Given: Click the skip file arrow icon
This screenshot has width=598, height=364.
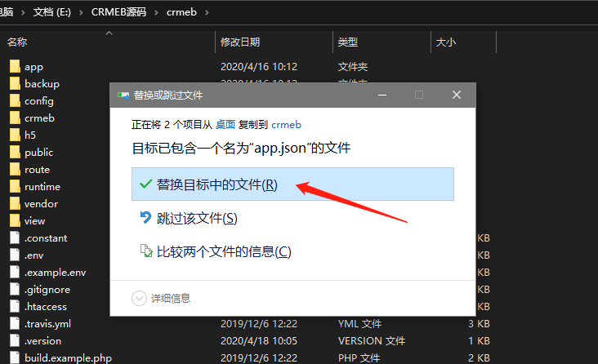Looking at the screenshot, I should coord(145,218).
